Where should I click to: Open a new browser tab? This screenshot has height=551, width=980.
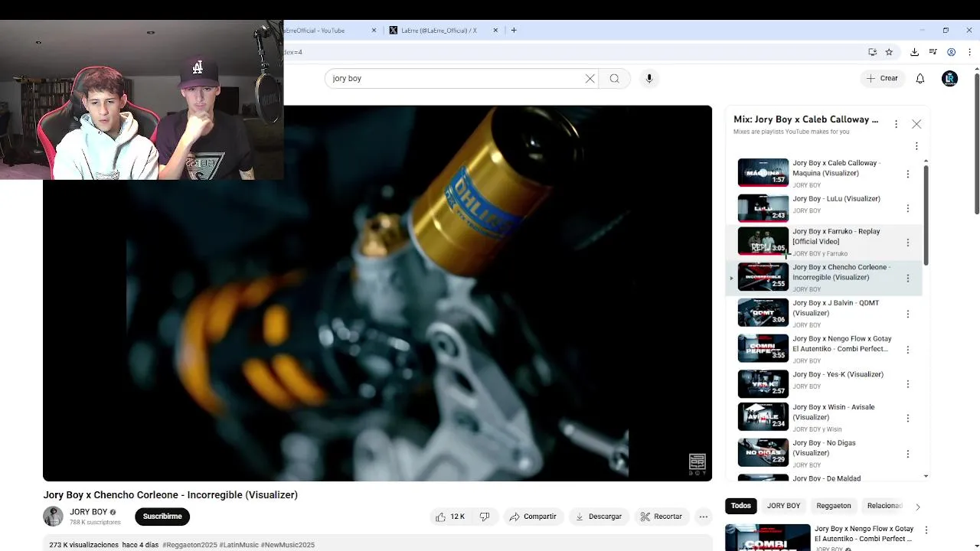(514, 31)
